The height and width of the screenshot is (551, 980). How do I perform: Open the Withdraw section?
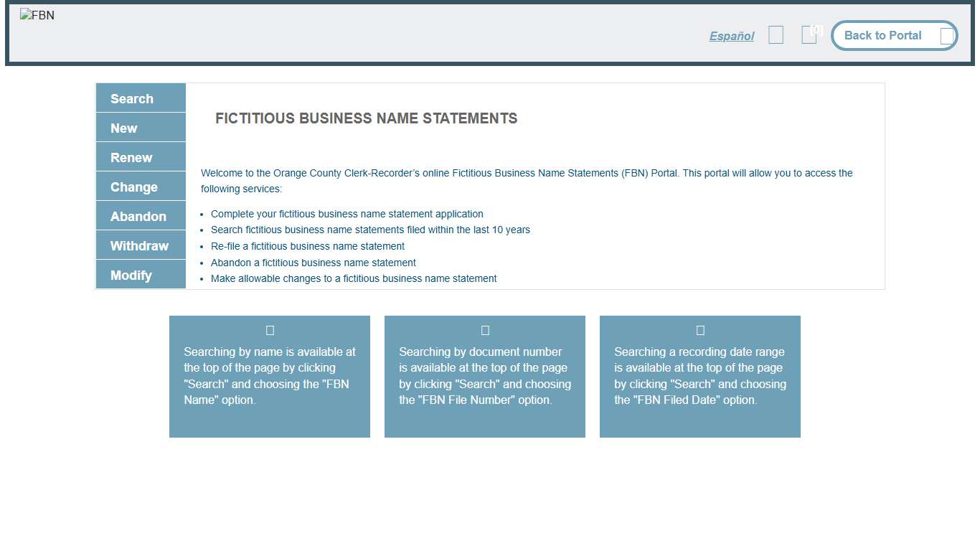pyautogui.click(x=140, y=245)
